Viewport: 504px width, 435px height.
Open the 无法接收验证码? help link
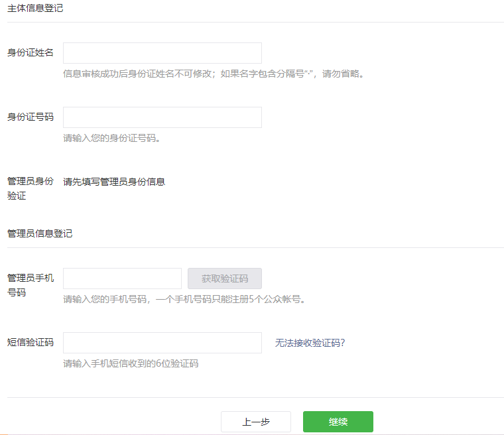310,343
